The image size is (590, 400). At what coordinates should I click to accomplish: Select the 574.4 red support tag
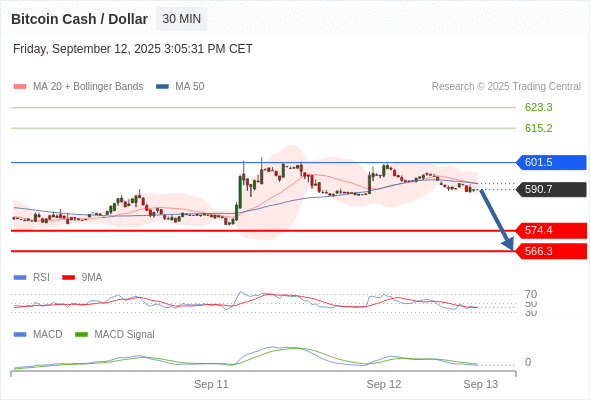pos(551,230)
